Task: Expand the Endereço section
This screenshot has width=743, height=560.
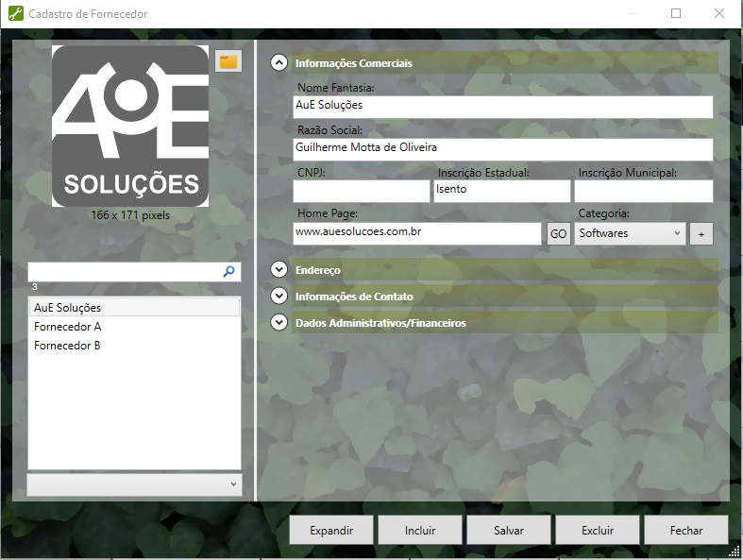Action: tap(279, 270)
